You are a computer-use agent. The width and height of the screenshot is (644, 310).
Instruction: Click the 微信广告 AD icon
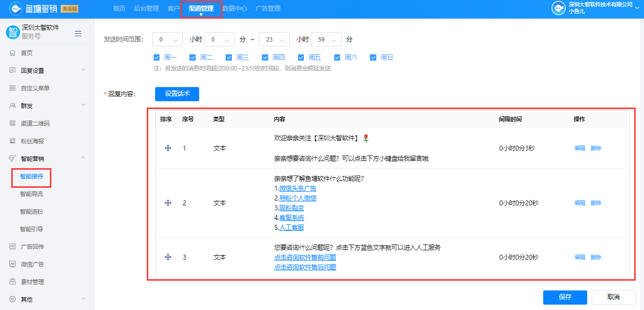(12, 264)
